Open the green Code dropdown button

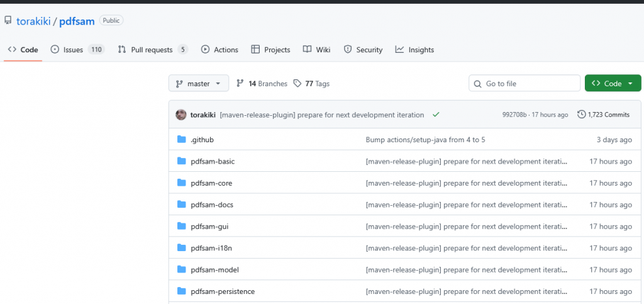tap(612, 84)
